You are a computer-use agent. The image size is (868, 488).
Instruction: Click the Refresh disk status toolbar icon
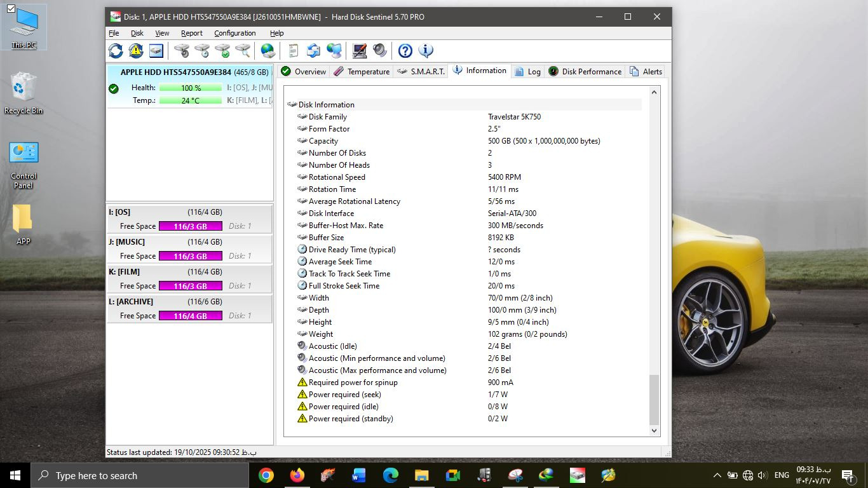pos(116,51)
